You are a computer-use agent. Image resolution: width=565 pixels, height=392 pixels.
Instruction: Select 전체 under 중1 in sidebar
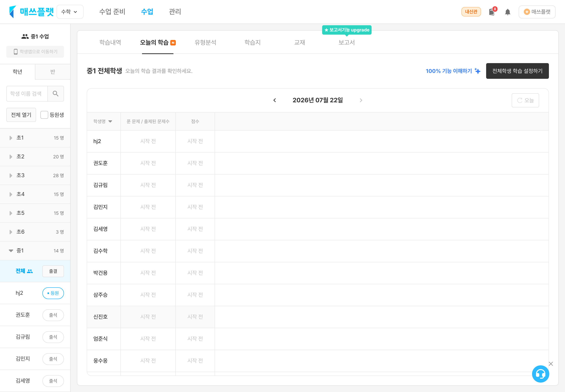pyautogui.click(x=20, y=271)
